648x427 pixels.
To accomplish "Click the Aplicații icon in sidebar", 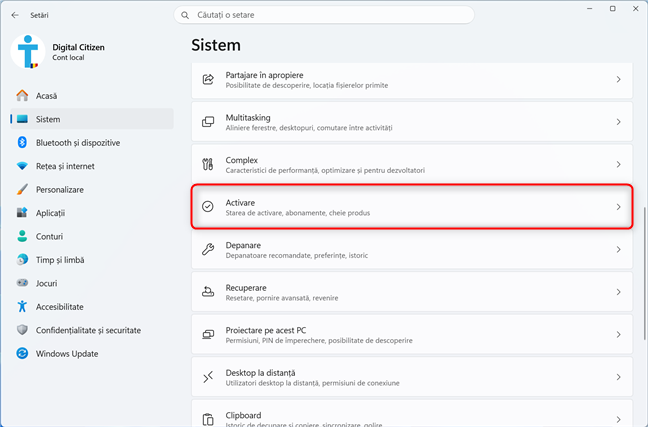I will [x=22, y=213].
